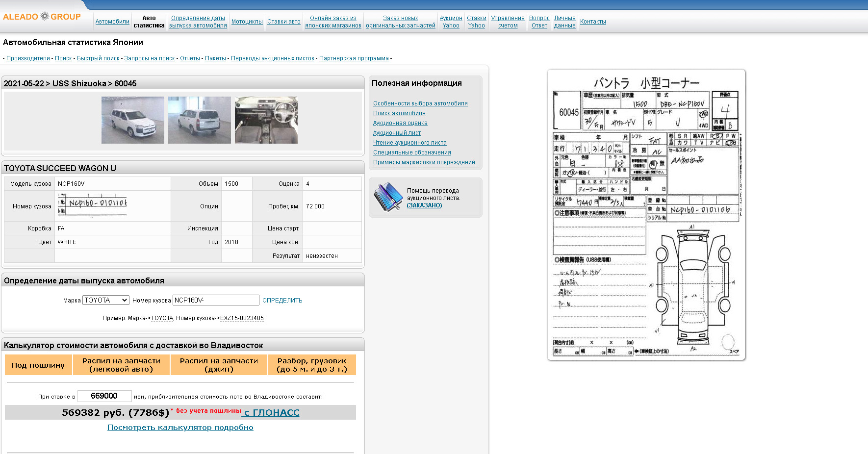Screen dimensions: 868x454
Task: Select the Под пошлину calculator tab
Action: pyautogui.click(x=38, y=365)
